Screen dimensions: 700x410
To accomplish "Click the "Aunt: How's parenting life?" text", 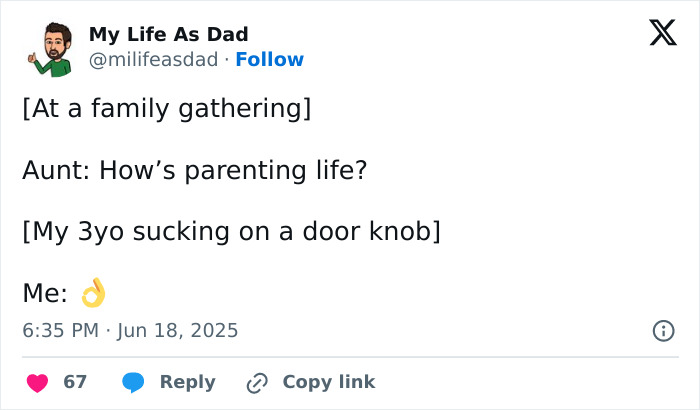I will coord(195,170).
